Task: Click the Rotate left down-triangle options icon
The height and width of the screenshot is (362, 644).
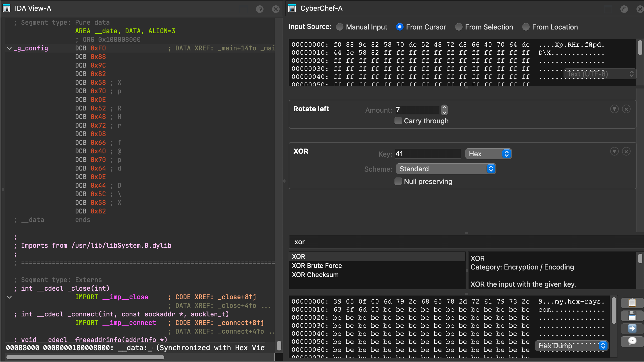Action: coord(614,109)
